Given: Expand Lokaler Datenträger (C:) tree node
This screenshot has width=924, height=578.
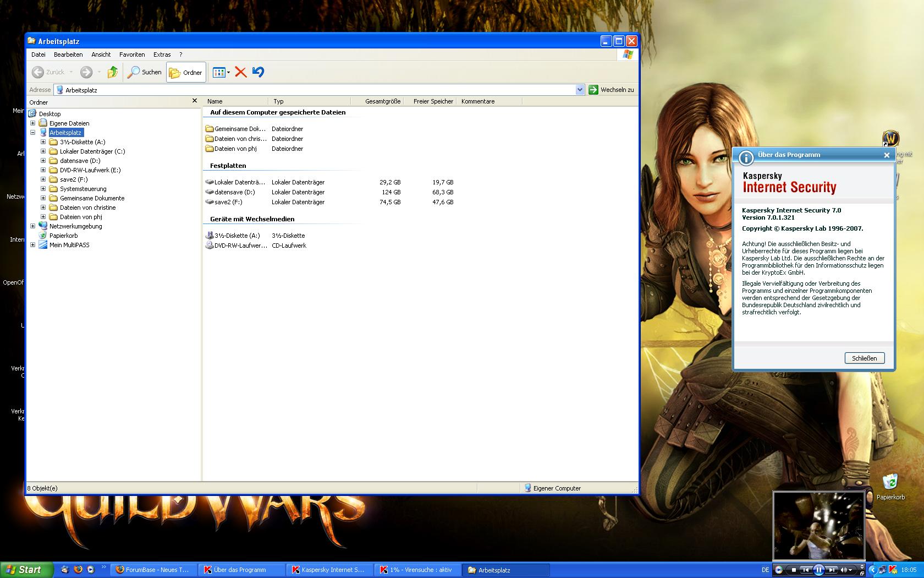Looking at the screenshot, I should click(43, 151).
